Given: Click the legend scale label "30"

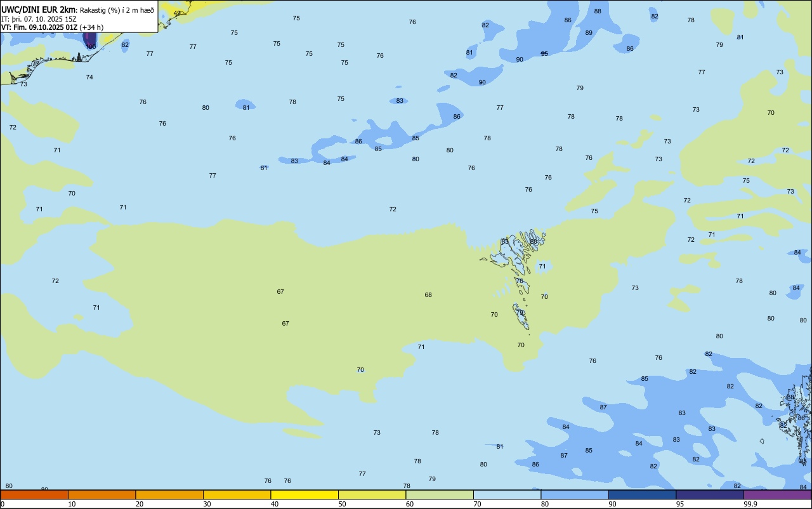Looking at the screenshot, I should coord(207,504).
